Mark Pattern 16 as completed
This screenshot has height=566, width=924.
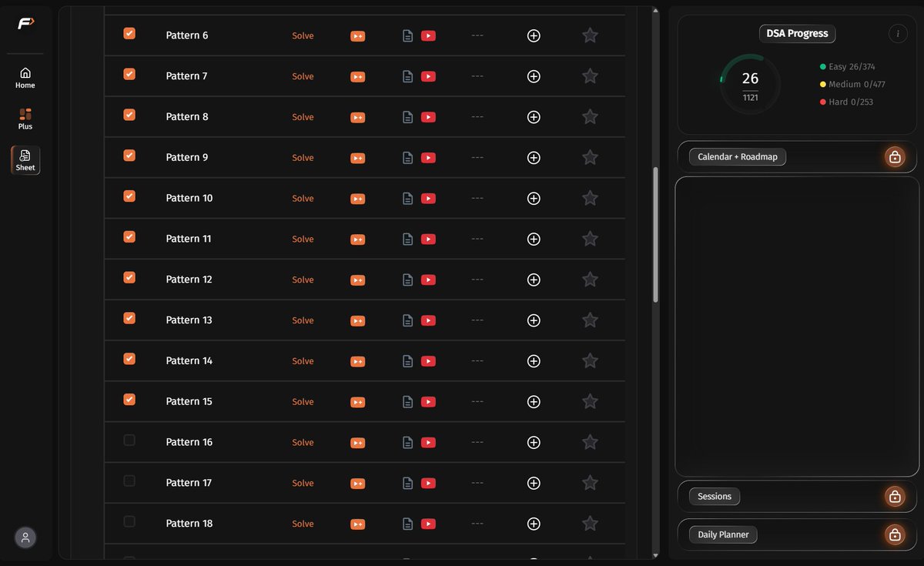pyautogui.click(x=129, y=440)
